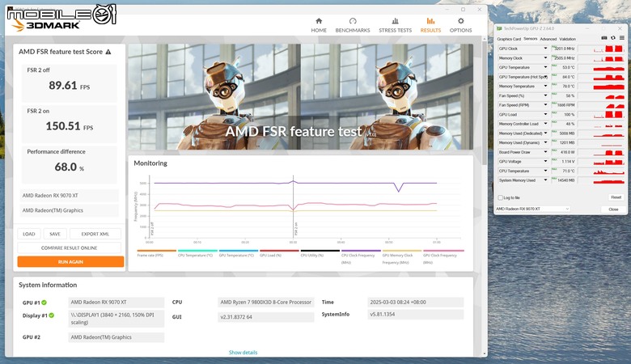Toggle GPU Load (%) legend series
Screen dimensions: 631x364
coord(279,253)
